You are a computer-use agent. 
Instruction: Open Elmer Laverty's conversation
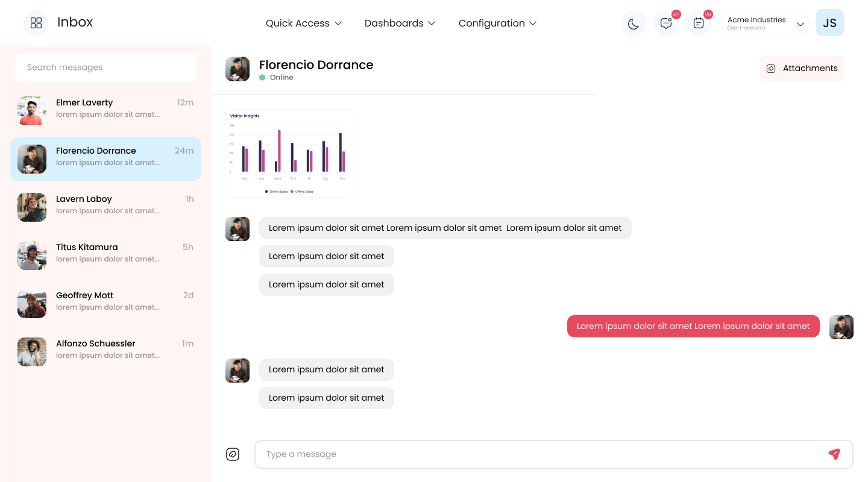point(106,111)
